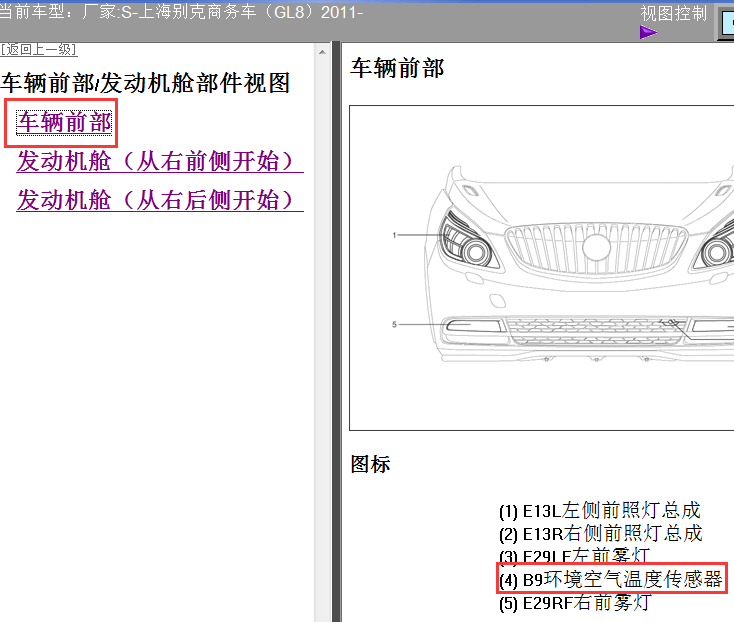The width and height of the screenshot is (734, 622).
Task: Click the purple arrow under 视图控制
Action: click(x=648, y=32)
